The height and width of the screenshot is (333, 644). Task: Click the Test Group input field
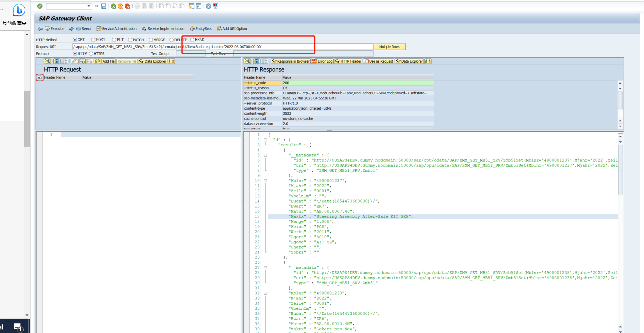click(190, 54)
